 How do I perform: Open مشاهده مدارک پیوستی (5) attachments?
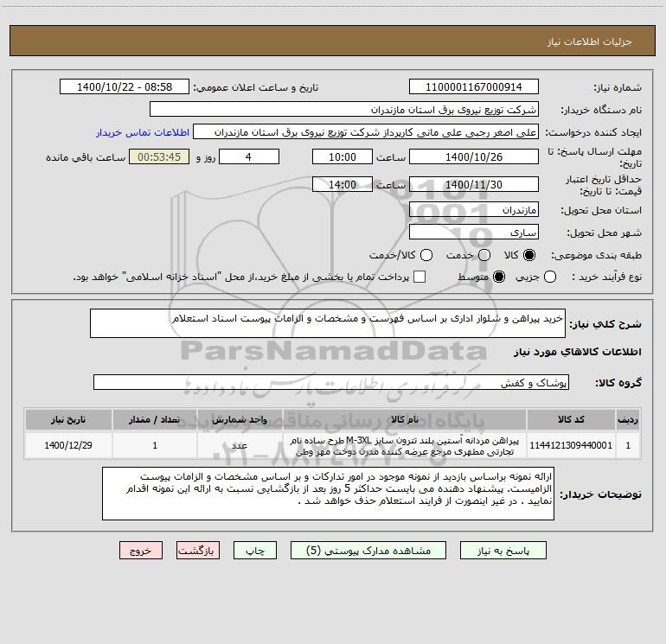pyautogui.click(x=368, y=551)
